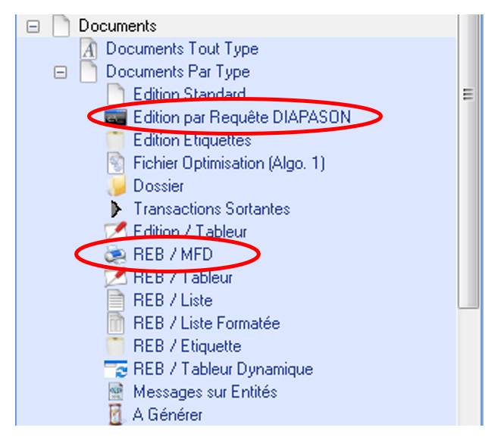Collapse the Documents Par Type node
The height and width of the screenshot is (440, 504).
tap(61, 73)
